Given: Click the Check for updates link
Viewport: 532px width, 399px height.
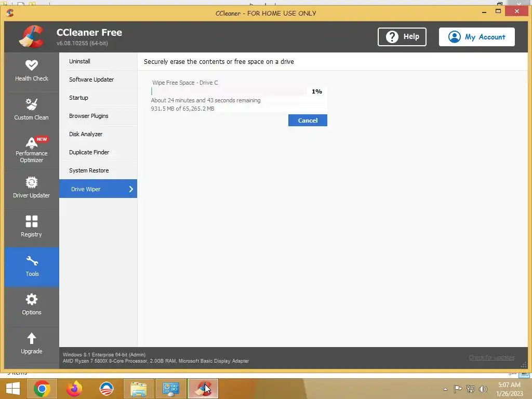Looking at the screenshot, I should point(491,357).
